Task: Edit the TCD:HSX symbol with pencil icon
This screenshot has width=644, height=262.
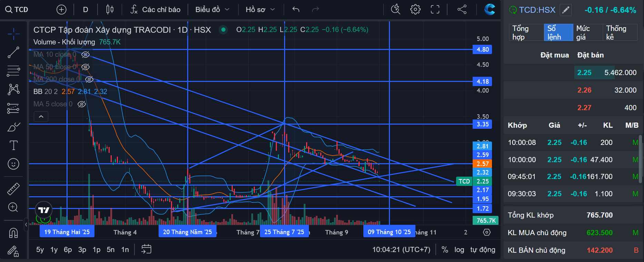Action: (x=565, y=10)
